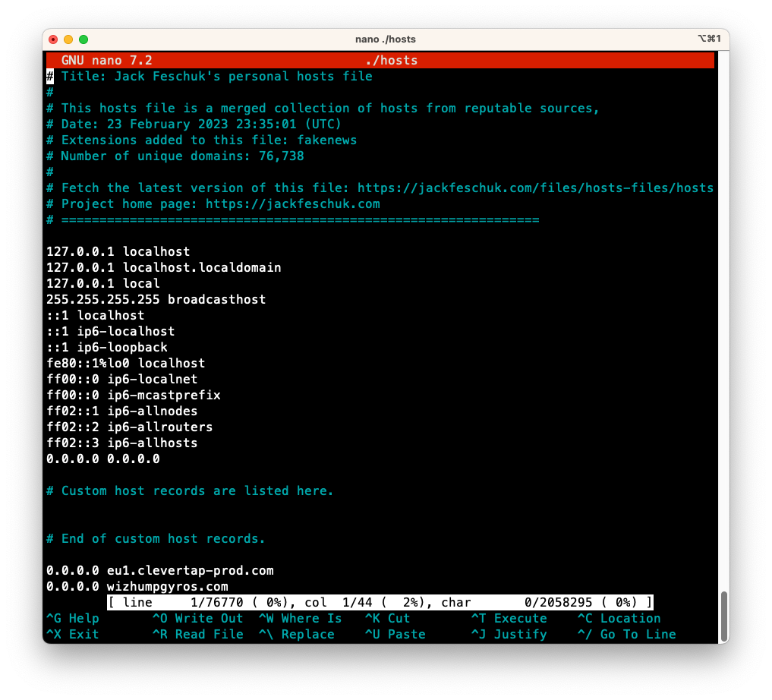The image size is (772, 700).
Task: Click the ^G Help shortcut label
Action: tap(73, 618)
